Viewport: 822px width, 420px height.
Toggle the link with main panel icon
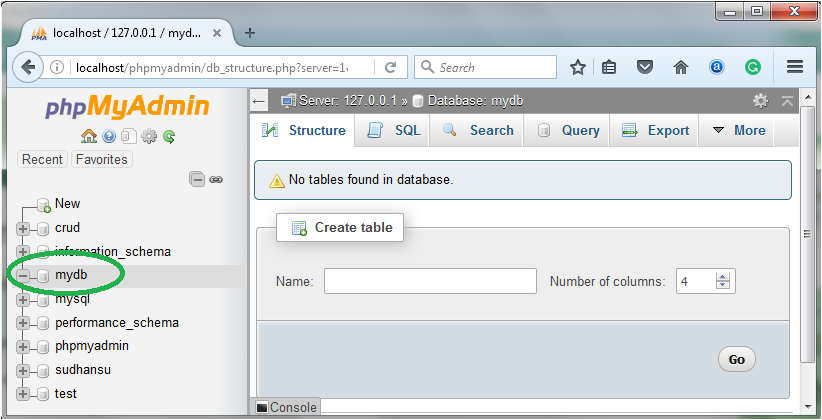216,179
